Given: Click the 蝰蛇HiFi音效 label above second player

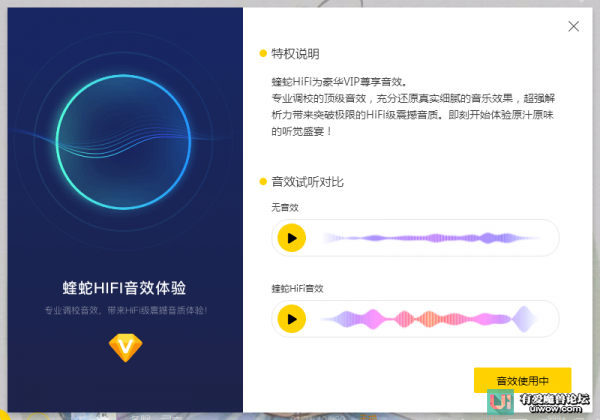Looking at the screenshot, I should tap(298, 288).
